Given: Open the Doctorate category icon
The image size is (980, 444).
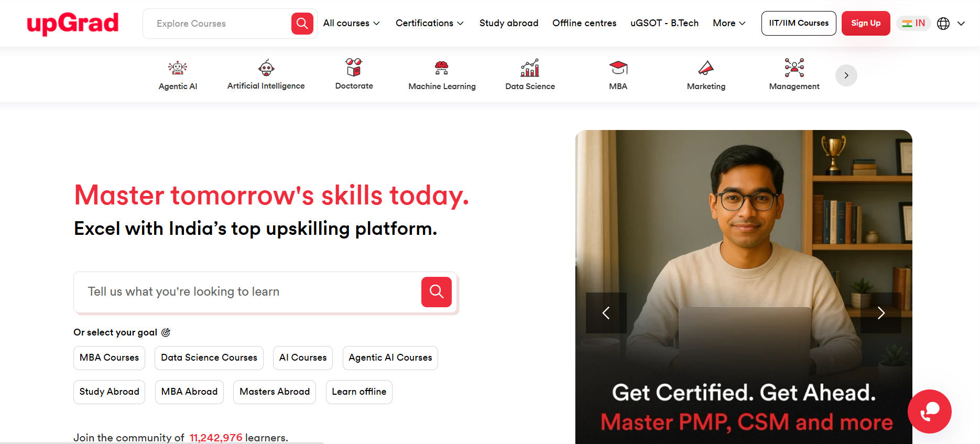Looking at the screenshot, I should point(354,67).
